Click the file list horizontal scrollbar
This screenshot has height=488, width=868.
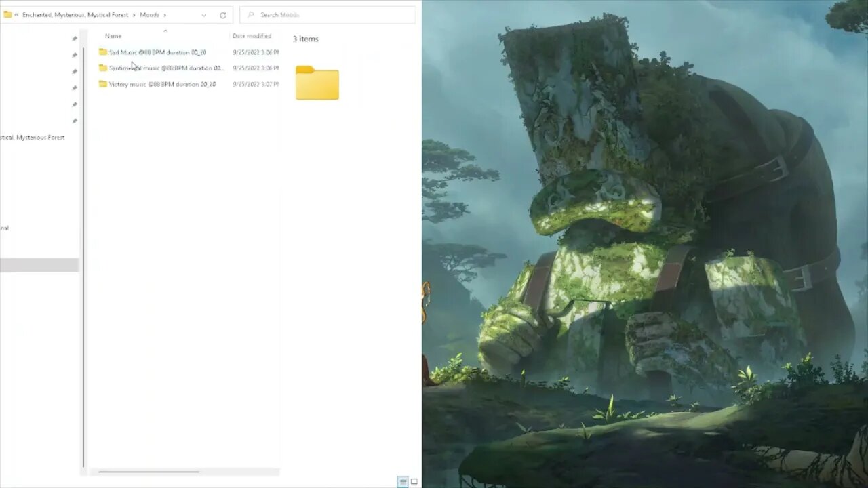(x=149, y=472)
